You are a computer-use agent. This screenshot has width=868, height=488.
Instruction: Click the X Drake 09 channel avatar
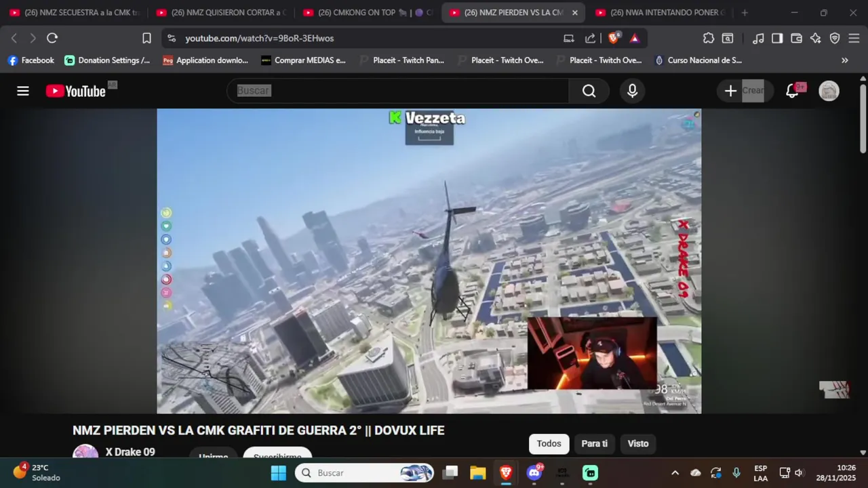(85, 451)
